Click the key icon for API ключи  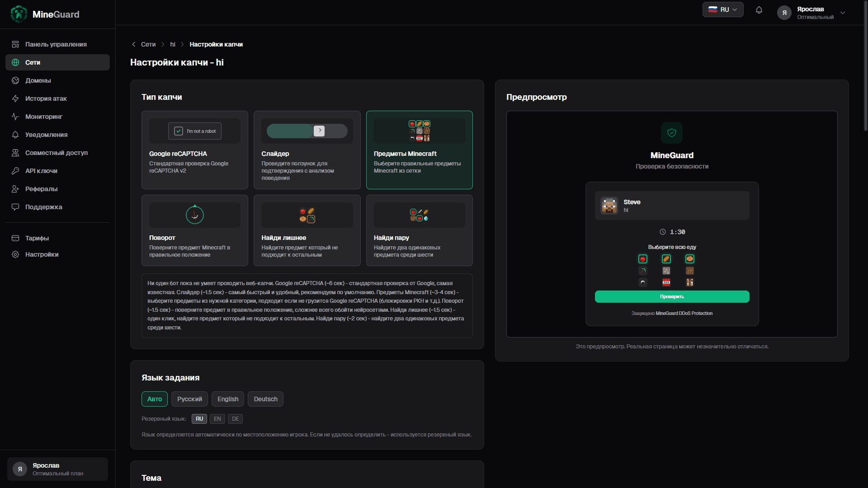click(x=15, y=171)
